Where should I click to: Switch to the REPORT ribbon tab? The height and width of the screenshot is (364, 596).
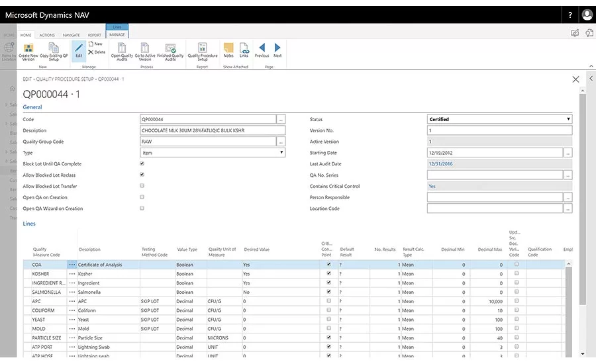coord(95,35)
